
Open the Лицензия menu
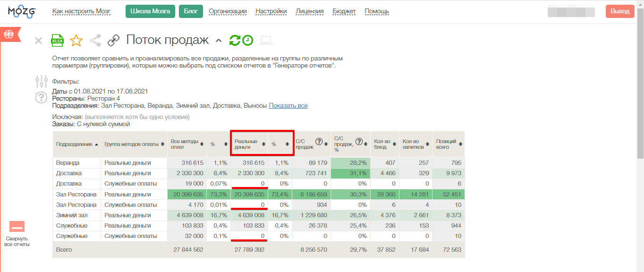(x=310, y=11)
